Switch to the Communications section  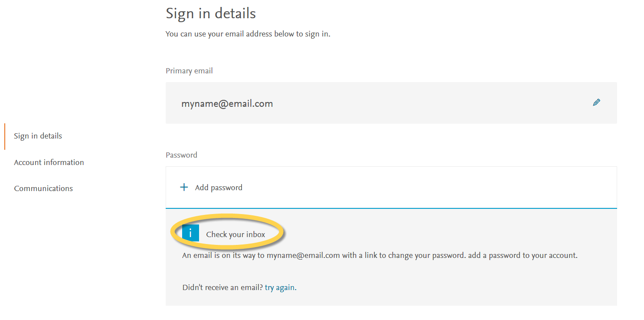click(x=43, y=188)
